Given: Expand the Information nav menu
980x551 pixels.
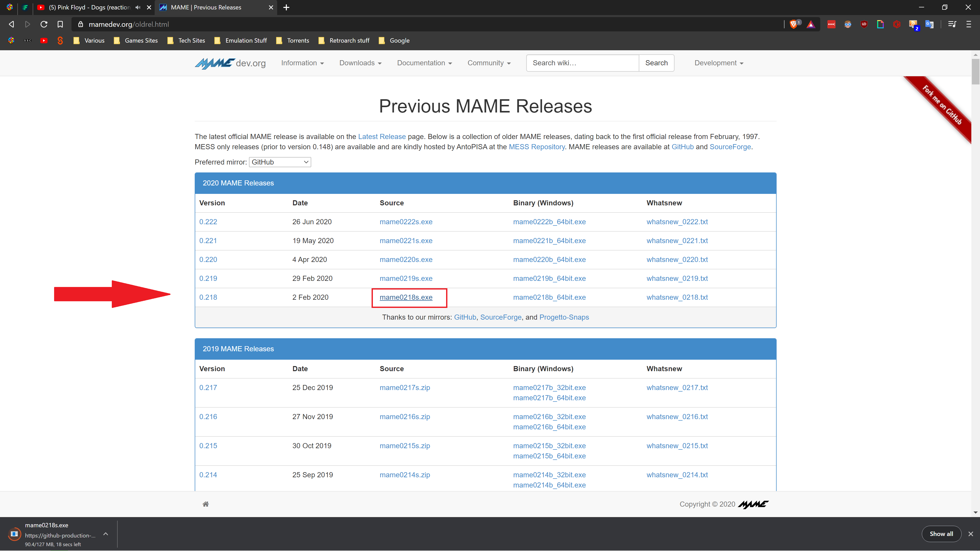Looking at the screenshot, I should [x=302, y=63].
